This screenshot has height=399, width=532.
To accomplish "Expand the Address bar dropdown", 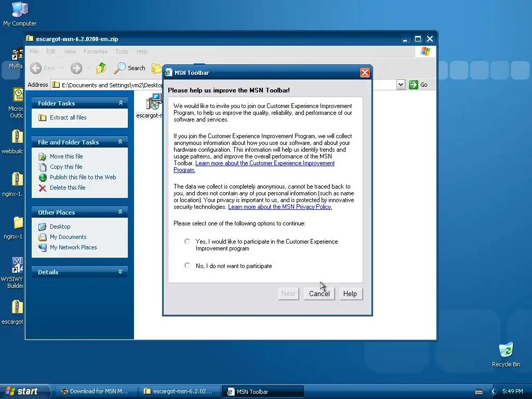I will [x=401, y=85].
